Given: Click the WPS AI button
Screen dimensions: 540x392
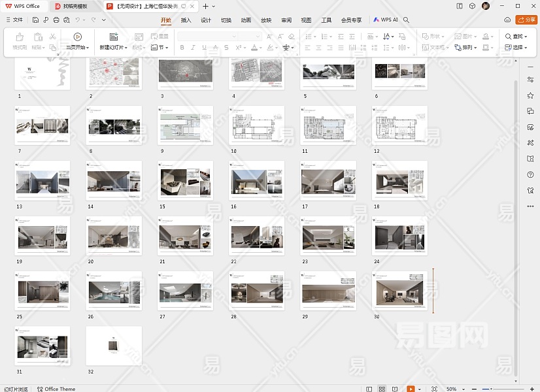Looking at the screenshot, I should (386, 20).
